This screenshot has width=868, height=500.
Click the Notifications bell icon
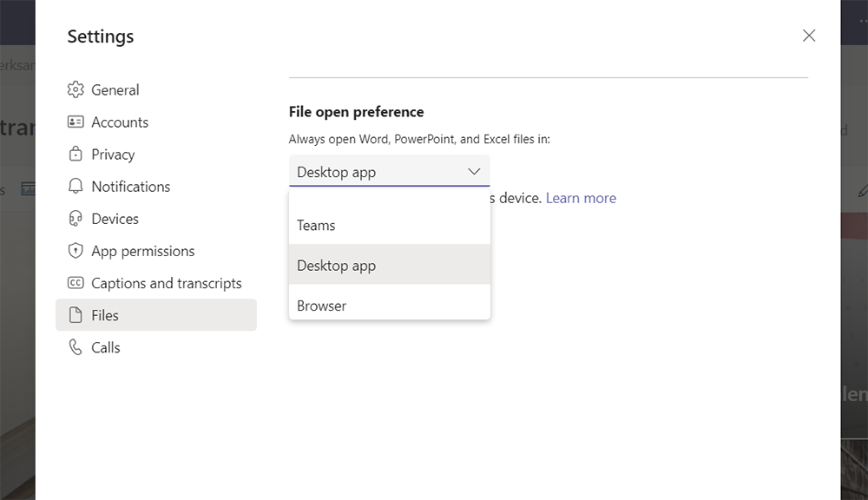pos(76,187)
